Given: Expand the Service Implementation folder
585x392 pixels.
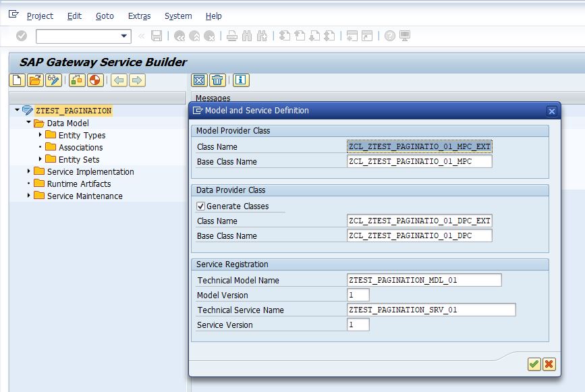Looking at the screenshot, I should tap(28, 171).
